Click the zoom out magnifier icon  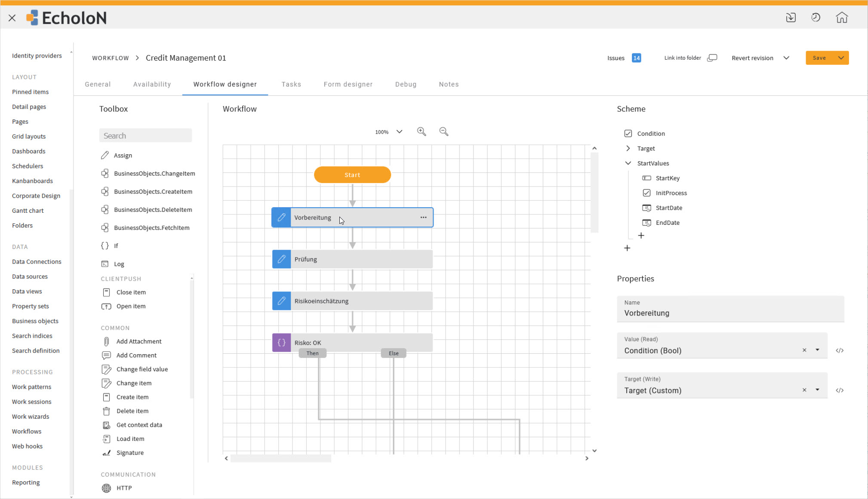point(443,132)
